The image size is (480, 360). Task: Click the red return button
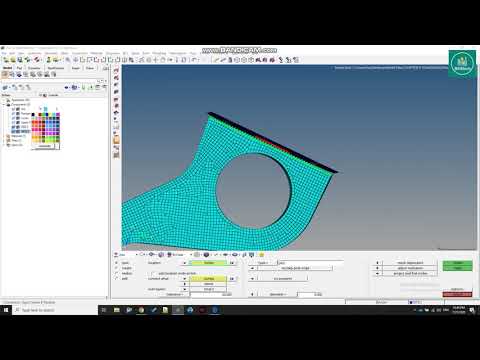pos(457,294)
